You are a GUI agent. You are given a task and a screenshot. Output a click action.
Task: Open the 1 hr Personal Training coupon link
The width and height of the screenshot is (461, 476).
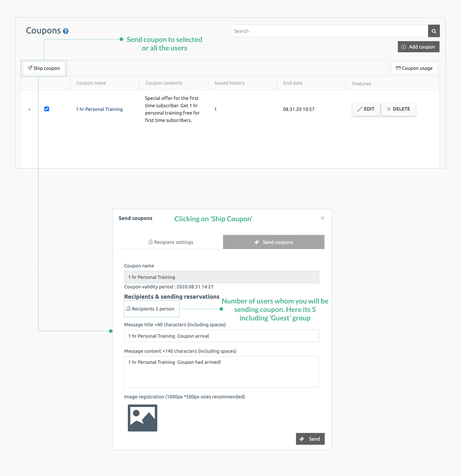point(99,109)
